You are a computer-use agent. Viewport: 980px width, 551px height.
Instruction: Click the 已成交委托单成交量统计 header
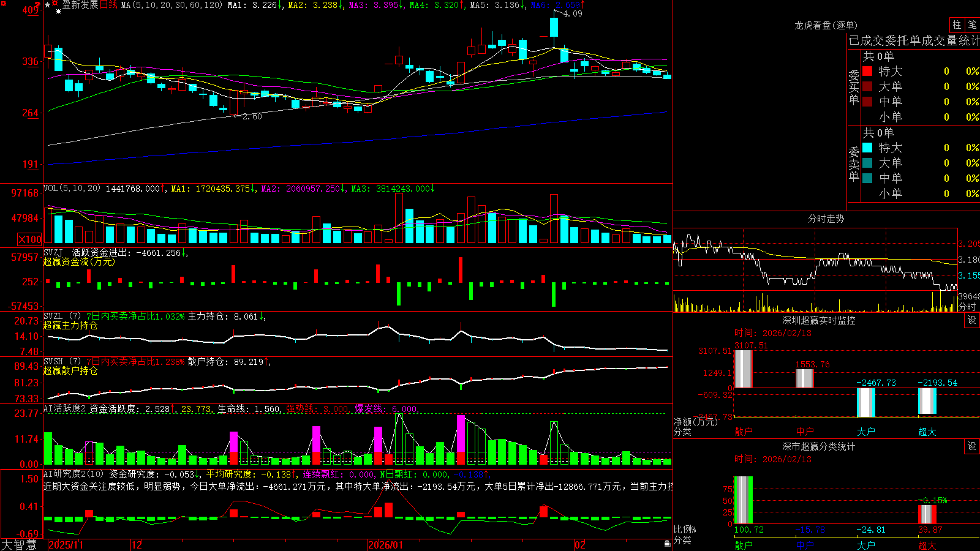pyautogui.click(x=914, y=40)
